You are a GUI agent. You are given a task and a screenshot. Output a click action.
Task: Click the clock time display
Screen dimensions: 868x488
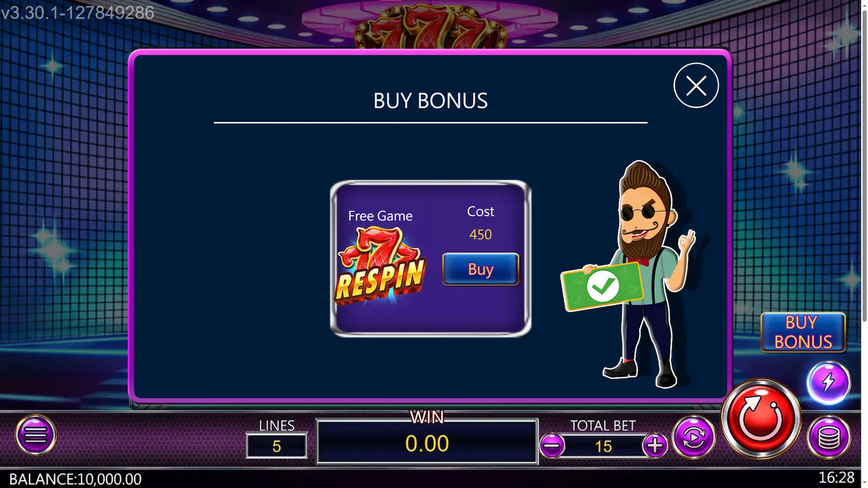coord(837,478)
